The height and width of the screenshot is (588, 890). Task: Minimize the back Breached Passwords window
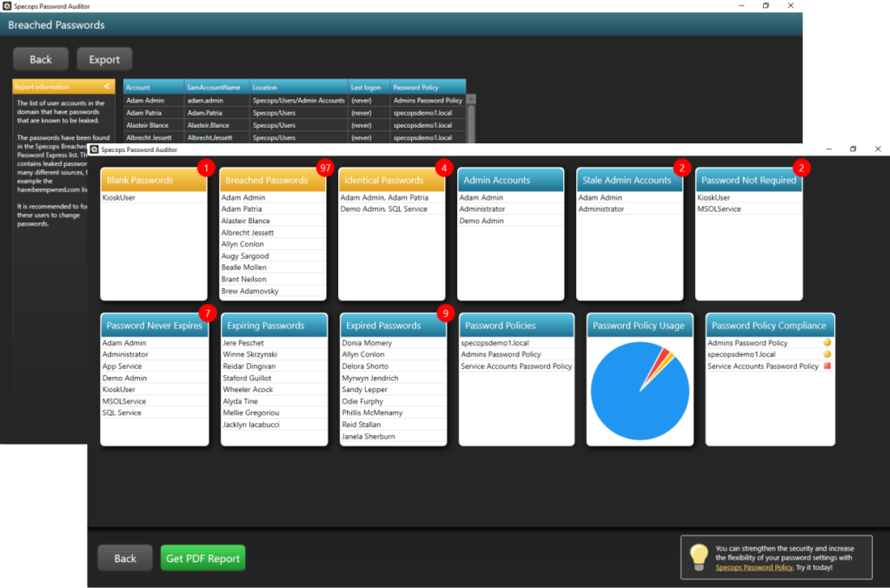pyautogui.click(x=741, y=6)
